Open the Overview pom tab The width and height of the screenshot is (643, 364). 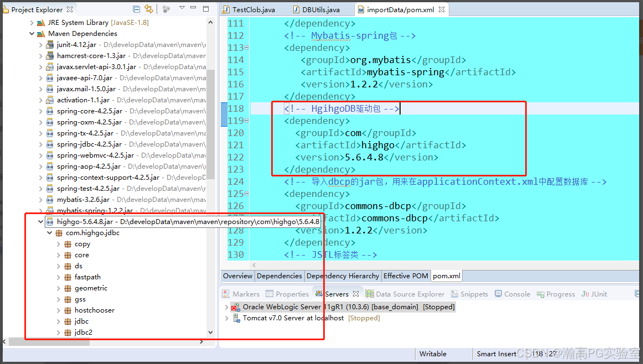click(x=237, y=276)
